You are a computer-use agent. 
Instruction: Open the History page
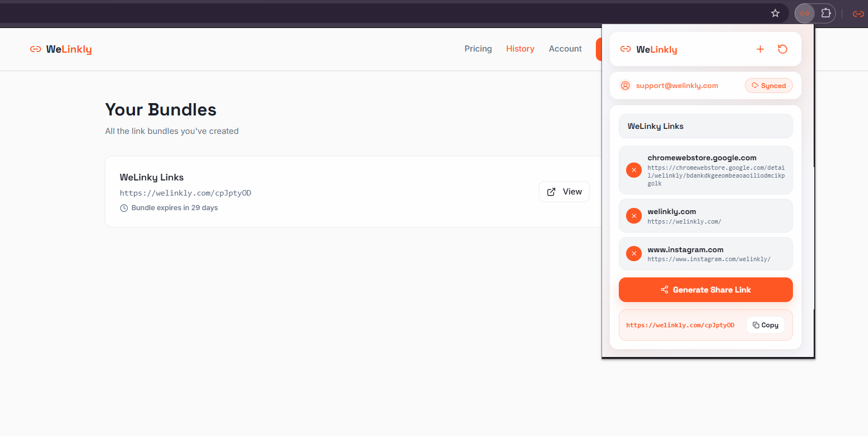coord(520,49)
